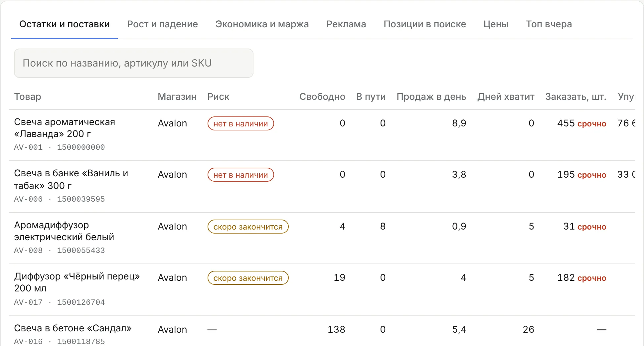The image size is (644, 346).
Task: Open product «Аромадиффузор электрический белый»
Action: [64, 231]
